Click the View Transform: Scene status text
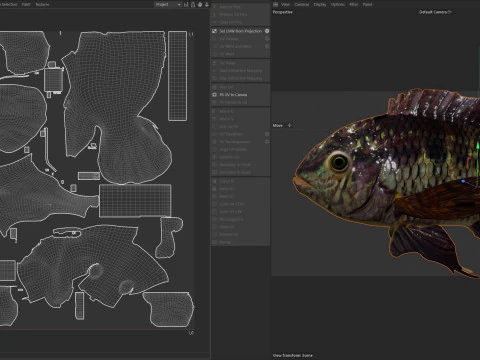 pos(292,355)
